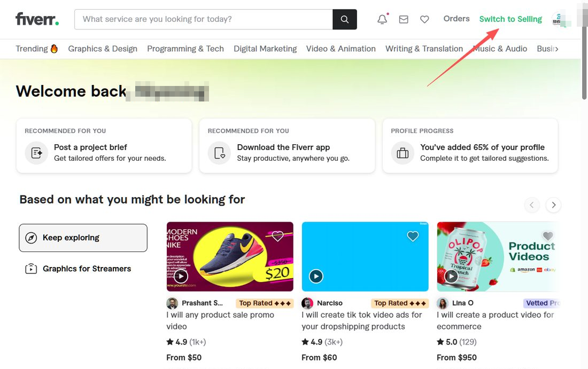The image size is (588, 369).
Task: Open the Video & Animation category
Action: tap(341, 49)
